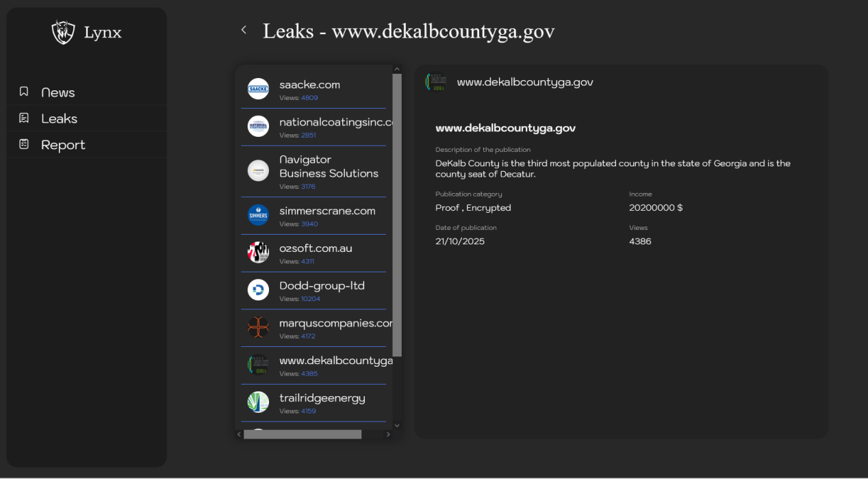Screen dimensions: 868x479
Task: Click the News bookmark icon in sidebar
Action: (x=24, y=92)
